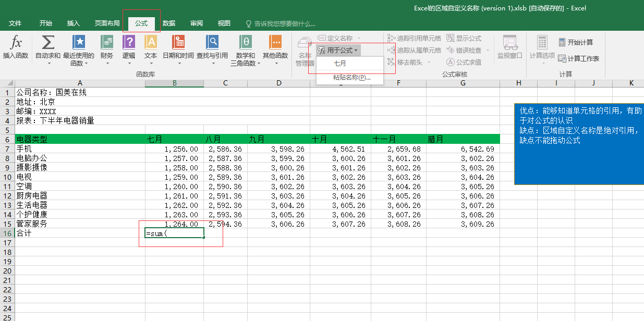Screen dimensions: 644x321
Task: Click cell value 6,542.69
Action: pyautogui.click(x=464, y=149)
